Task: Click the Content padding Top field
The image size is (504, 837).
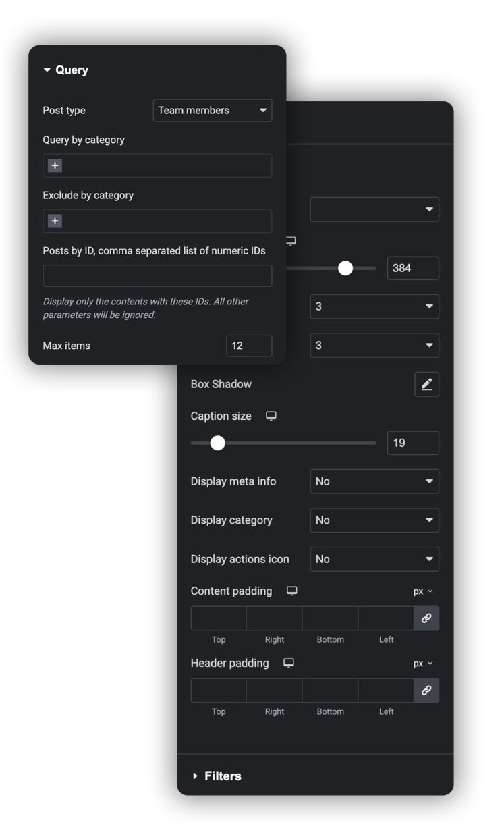Action: (x=219, y=618)
